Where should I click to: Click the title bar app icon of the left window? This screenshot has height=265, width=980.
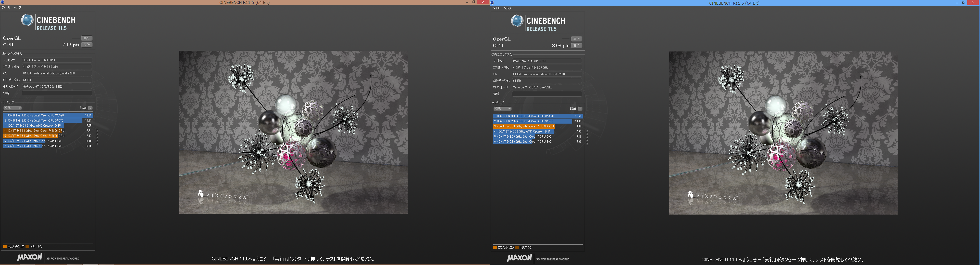coord(3,2)
